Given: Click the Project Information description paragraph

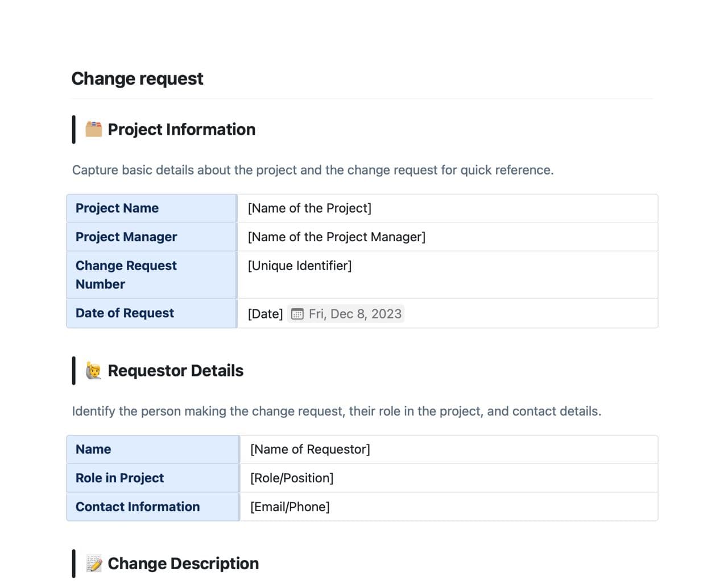Looking at the screenshot, I should (x=313, y=170).
